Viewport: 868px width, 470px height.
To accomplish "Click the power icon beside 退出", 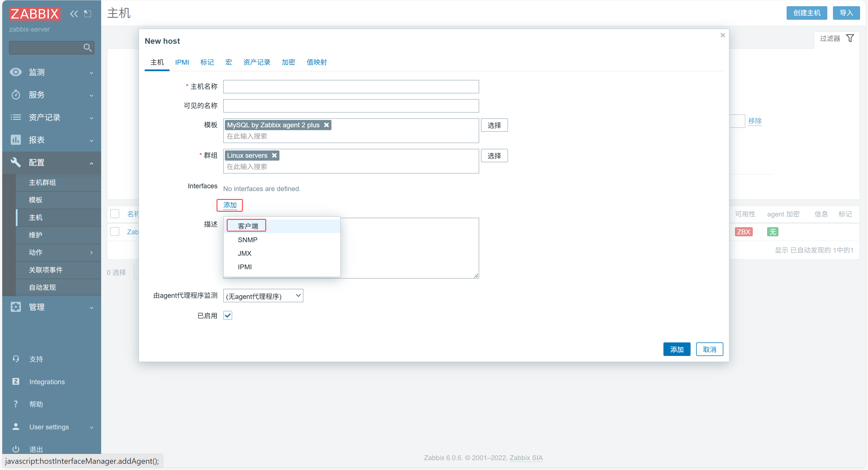I will (x=16, y=449).
